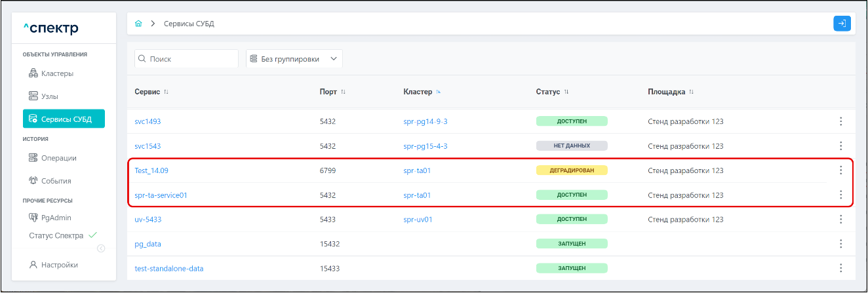Open three-dot menu for pg_data row
The height and width of the screenshot is (293, 868).
(x=840, y=244)
